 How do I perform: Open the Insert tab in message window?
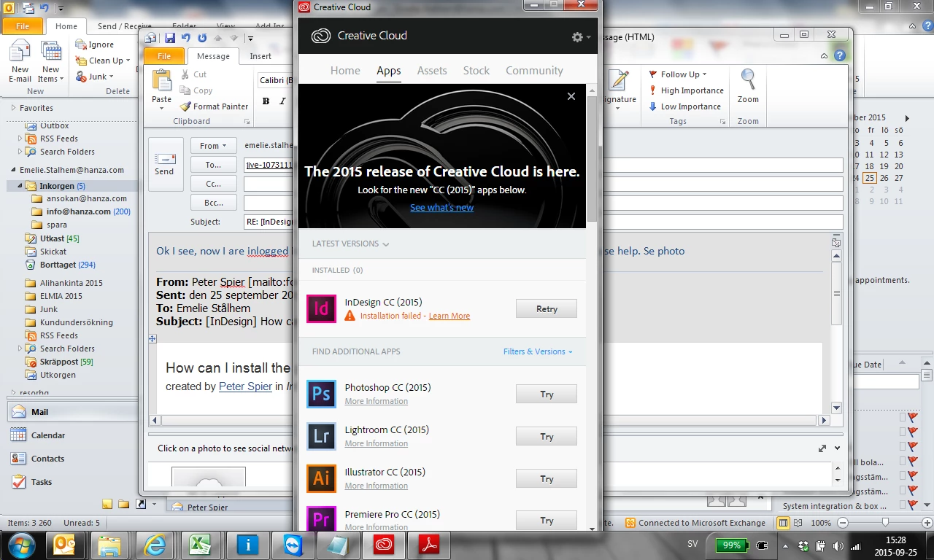260,56
